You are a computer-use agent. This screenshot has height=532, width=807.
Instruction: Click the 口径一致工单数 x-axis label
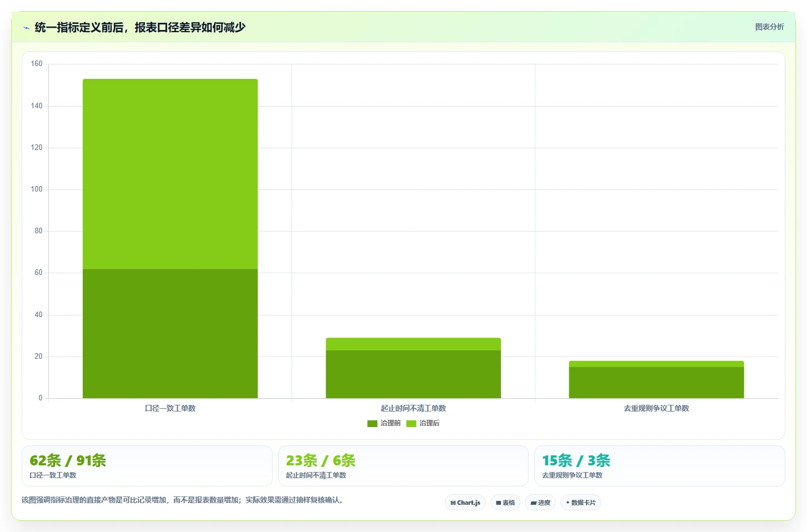click(x=170, y=408)
